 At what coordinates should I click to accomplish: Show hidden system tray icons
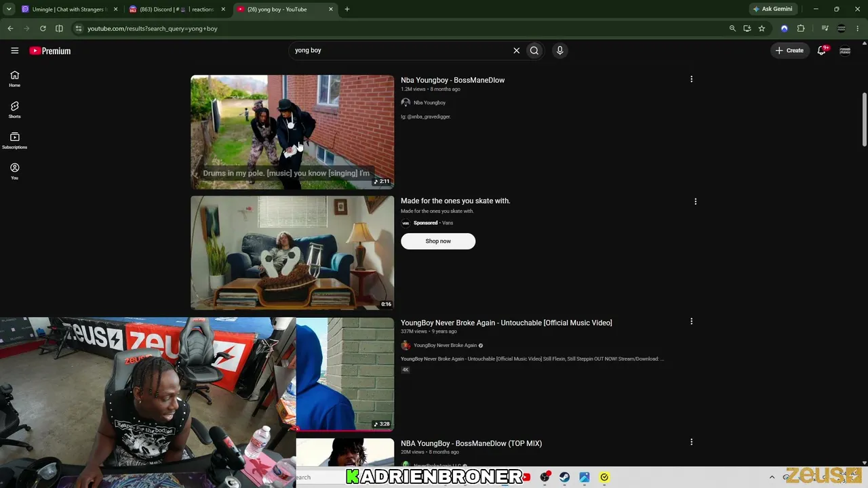[772, 477]
